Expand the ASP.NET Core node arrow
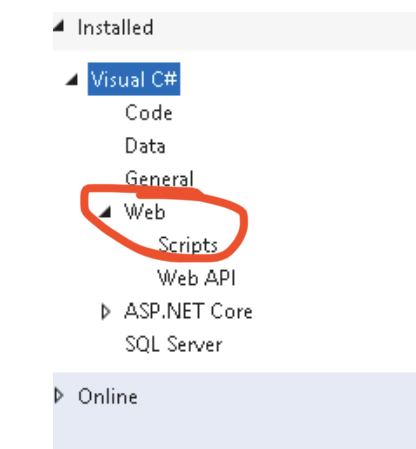 click(x=106, y=312)
